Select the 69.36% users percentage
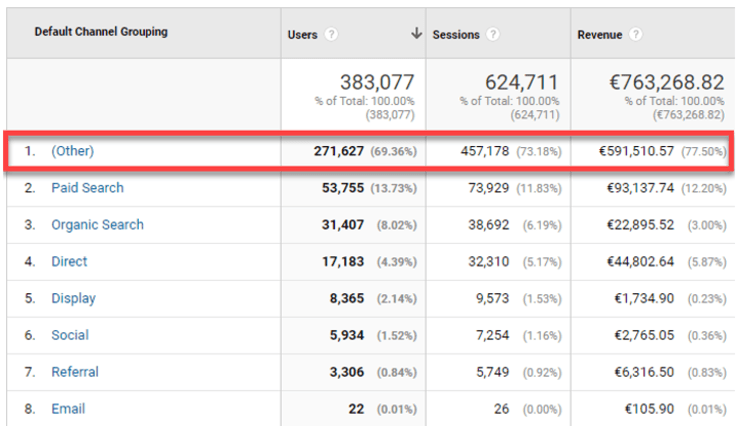This screenshot has height=426, width=736. 393,152
